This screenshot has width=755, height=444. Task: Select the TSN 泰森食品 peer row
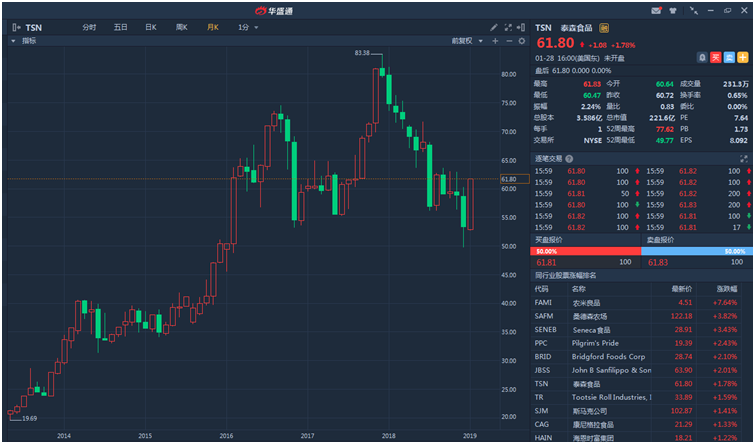coord(641,384)
